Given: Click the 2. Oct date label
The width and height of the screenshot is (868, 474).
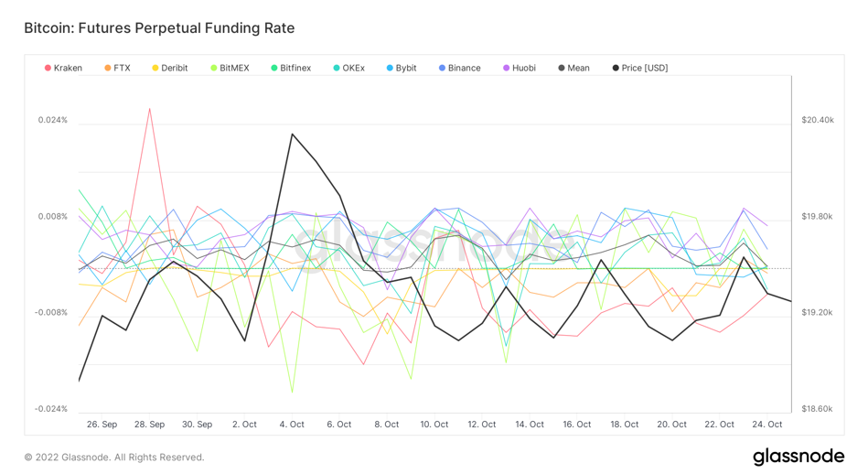Looking at the screenshot, I should (245, 425).
